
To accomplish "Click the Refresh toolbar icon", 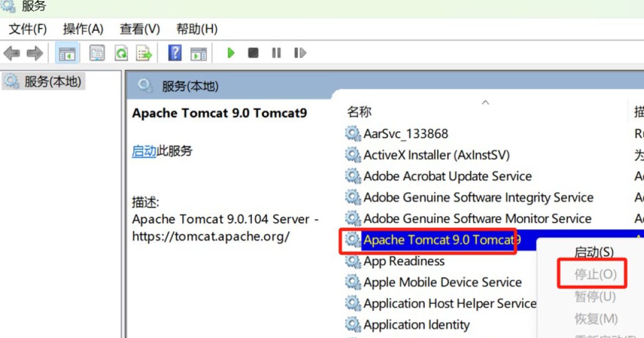I will coord(121,53).
